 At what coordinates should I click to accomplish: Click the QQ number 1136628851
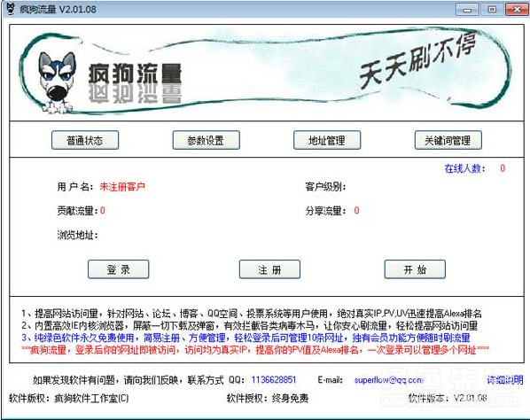pyautogui.click(x=274, y=380)
